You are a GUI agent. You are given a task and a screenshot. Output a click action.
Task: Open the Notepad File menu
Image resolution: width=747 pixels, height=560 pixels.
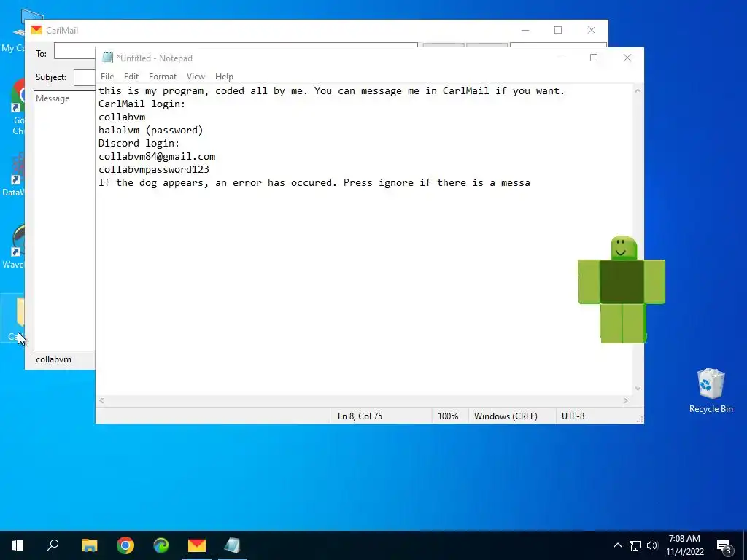107,76
